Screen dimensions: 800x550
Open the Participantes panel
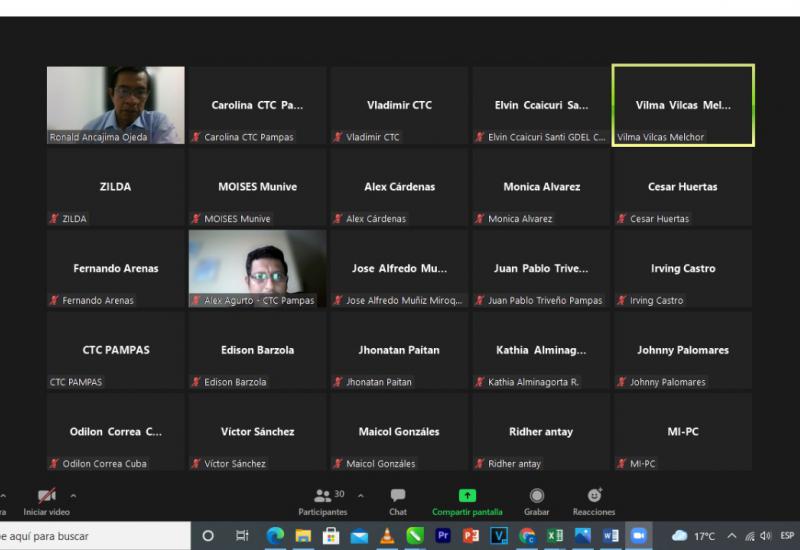tap(323, 501)
